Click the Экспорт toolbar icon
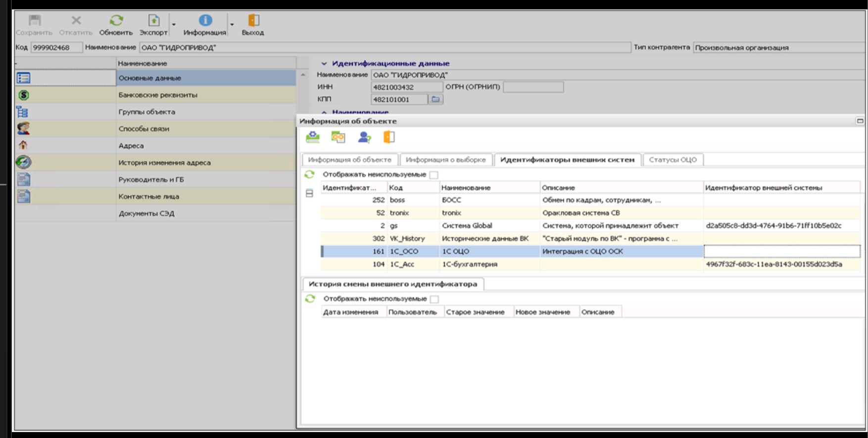The height and width of the screenshot is (438, 868). pyautogui.click(x=154, y=21)
